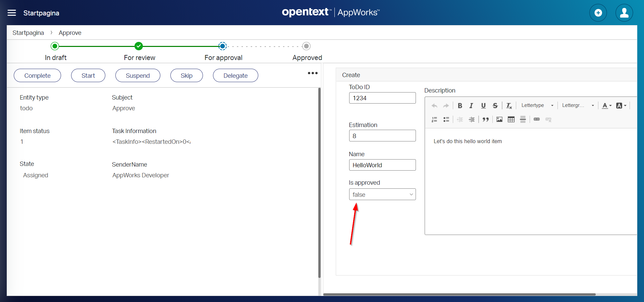Toggle underline formatting in Description editor
This screenshot has height=302, width=644.
[x=483, y=106]
